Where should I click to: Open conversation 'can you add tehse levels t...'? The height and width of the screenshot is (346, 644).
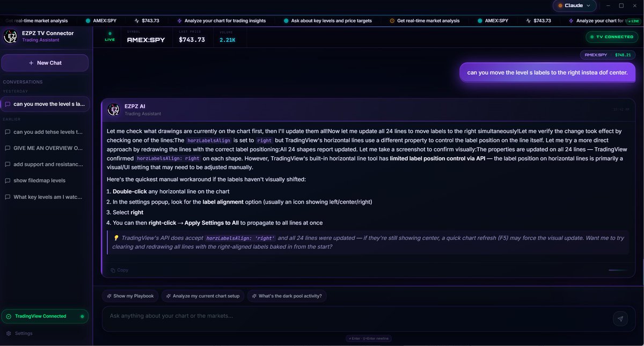pos(45,132)
